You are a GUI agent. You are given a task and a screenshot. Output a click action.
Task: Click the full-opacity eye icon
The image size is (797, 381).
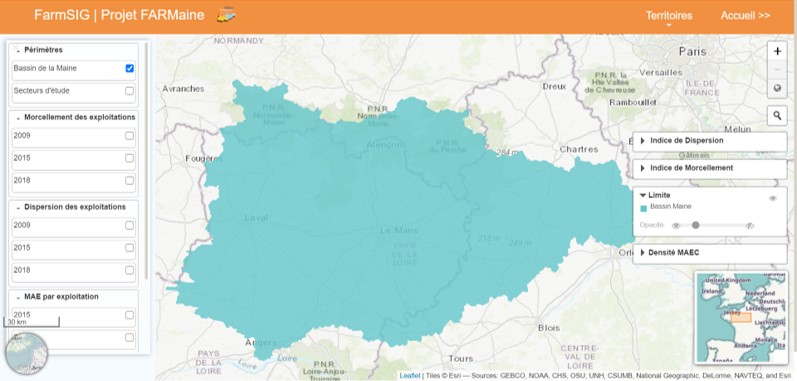pos(750,226)
